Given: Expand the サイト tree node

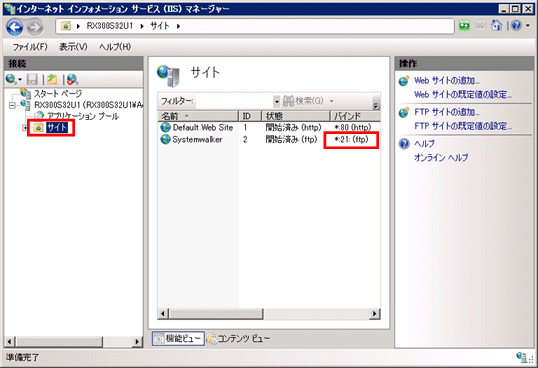Looking at the screenshot, I should [x=25, y=128].
